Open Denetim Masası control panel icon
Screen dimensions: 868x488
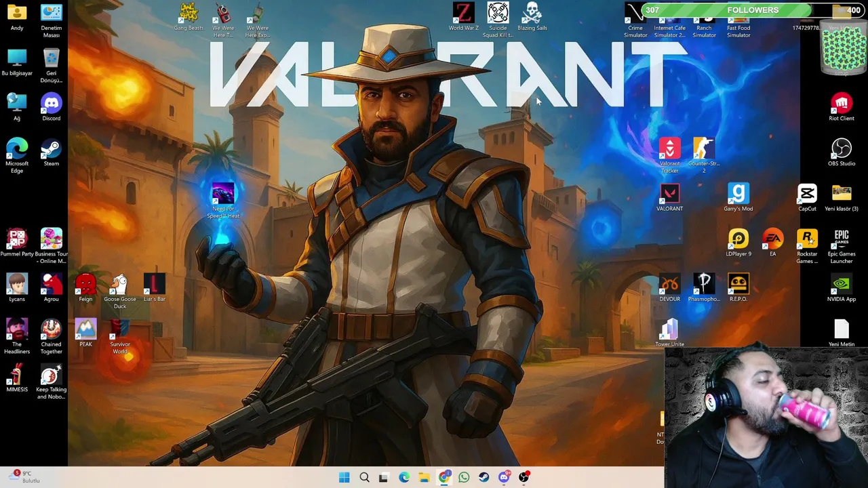click(51, 20)
